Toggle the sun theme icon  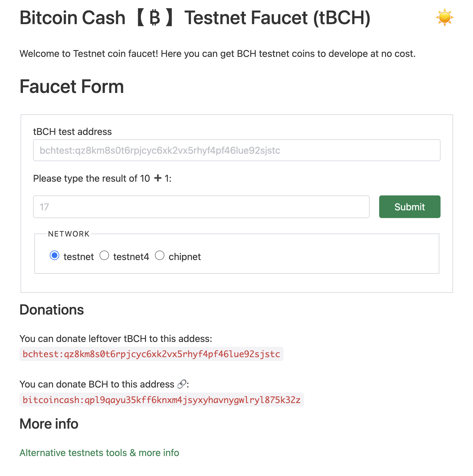tap(444, 17)
